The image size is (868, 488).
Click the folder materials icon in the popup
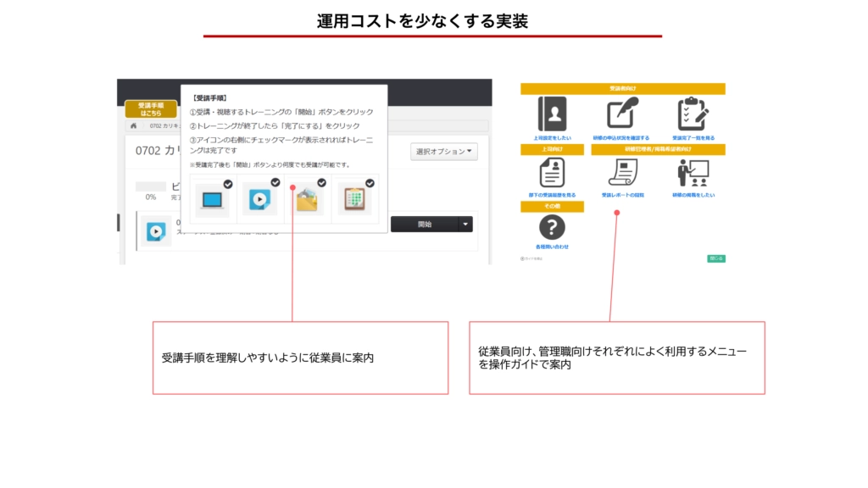tap(307, 200)
